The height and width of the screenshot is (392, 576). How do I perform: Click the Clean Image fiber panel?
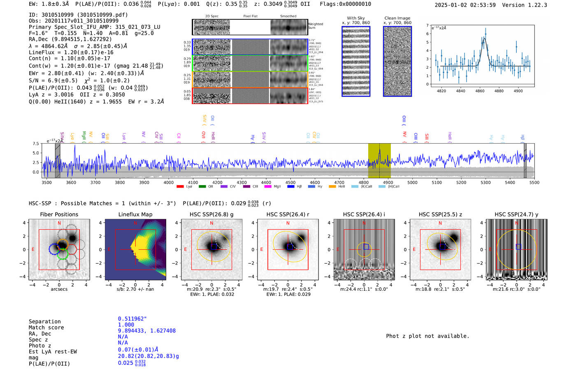point(397,61)
